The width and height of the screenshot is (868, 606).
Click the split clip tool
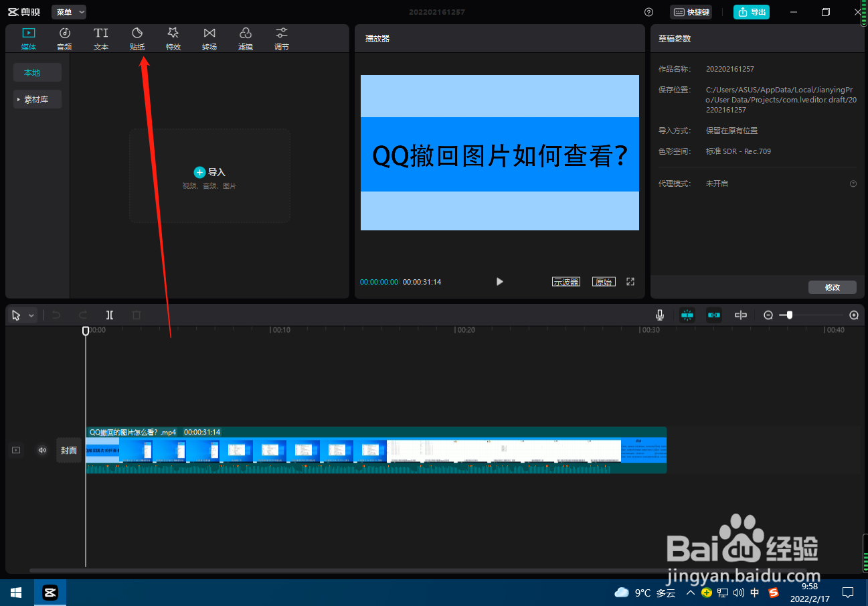(x=110, y=315)
